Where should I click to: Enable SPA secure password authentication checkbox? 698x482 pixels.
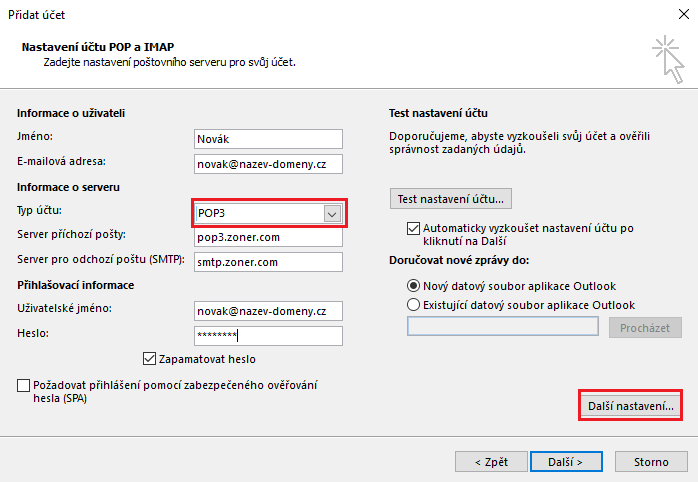pos(24,385)
